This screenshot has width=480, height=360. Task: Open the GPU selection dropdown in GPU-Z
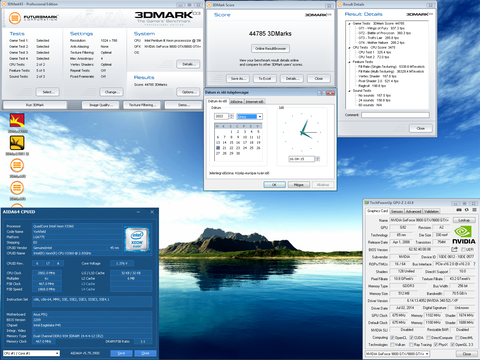pyautogui.click(x=397, y=353)
